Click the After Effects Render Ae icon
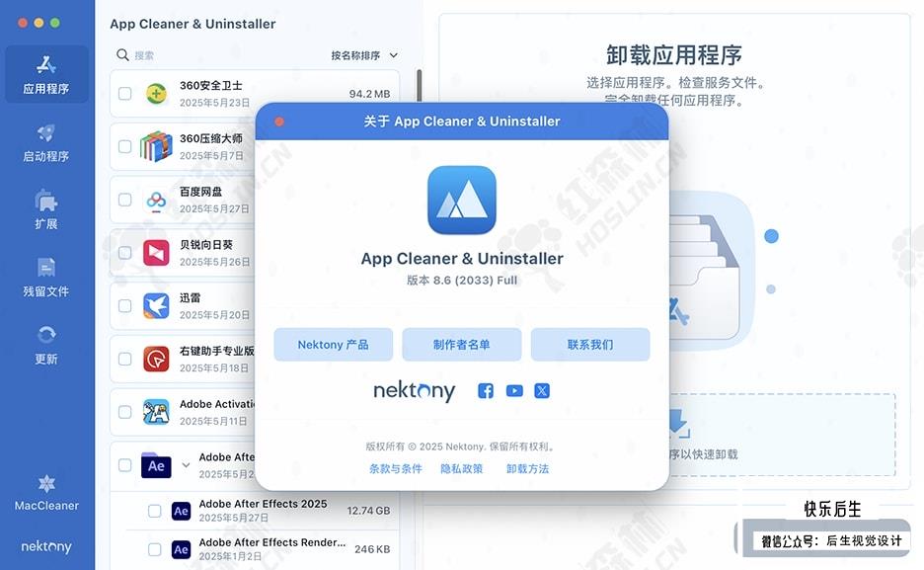The height and width of the screenshot is (570, 924). point(181,549)
